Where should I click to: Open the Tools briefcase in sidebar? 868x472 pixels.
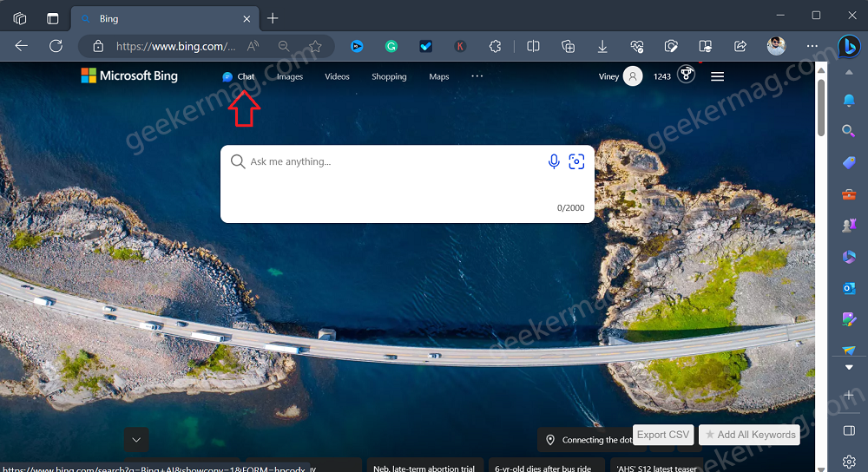click(849, 194)
